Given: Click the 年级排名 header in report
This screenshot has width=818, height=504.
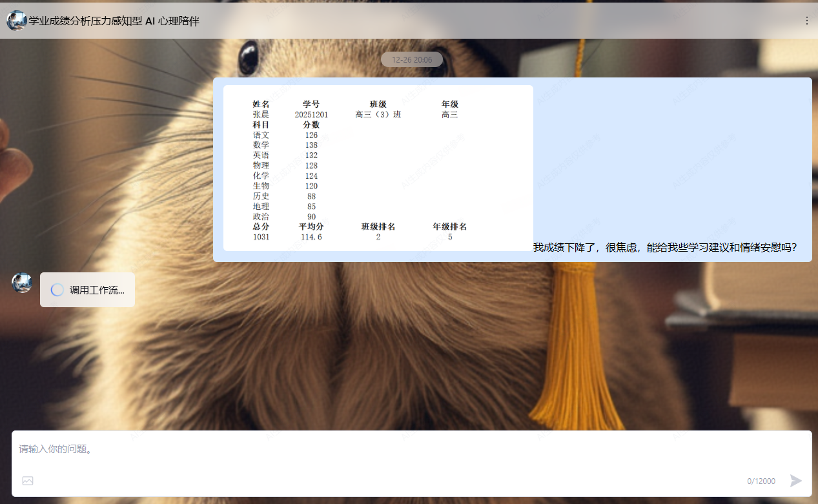Looking at the screenshot, I should click(450, 227).
